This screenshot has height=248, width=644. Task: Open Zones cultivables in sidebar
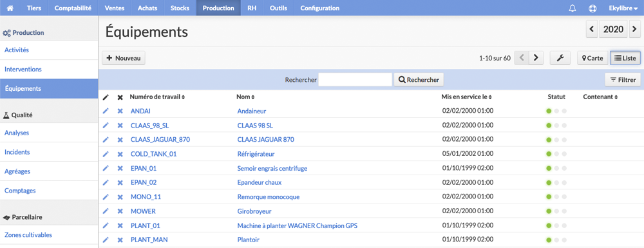pos(49,235)
